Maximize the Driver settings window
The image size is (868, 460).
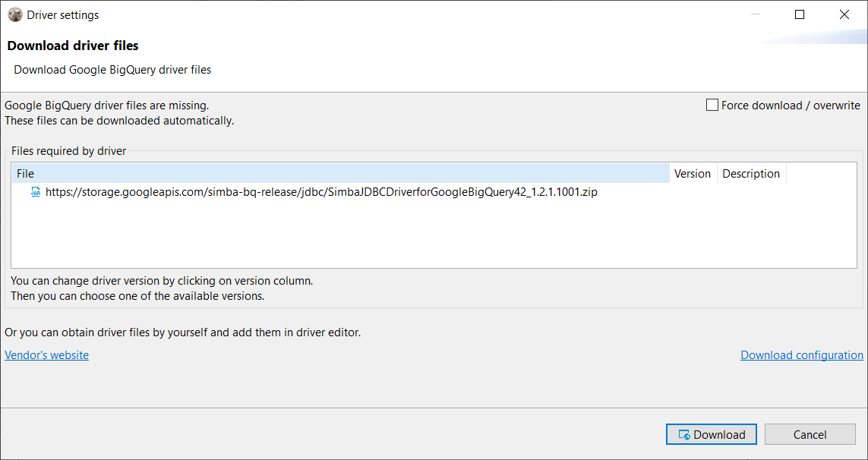(799, 14)
